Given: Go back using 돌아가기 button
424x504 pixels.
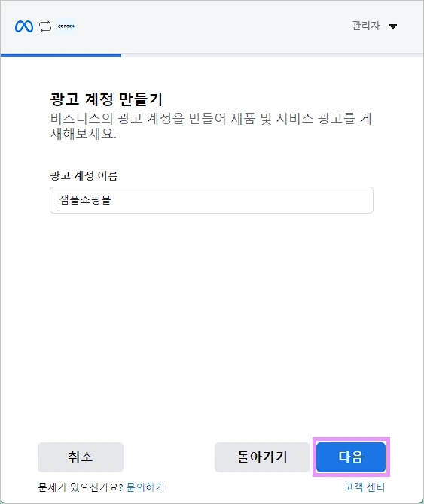Looking at the screenshot, I should pyautogui.click(x=262, y=457).
